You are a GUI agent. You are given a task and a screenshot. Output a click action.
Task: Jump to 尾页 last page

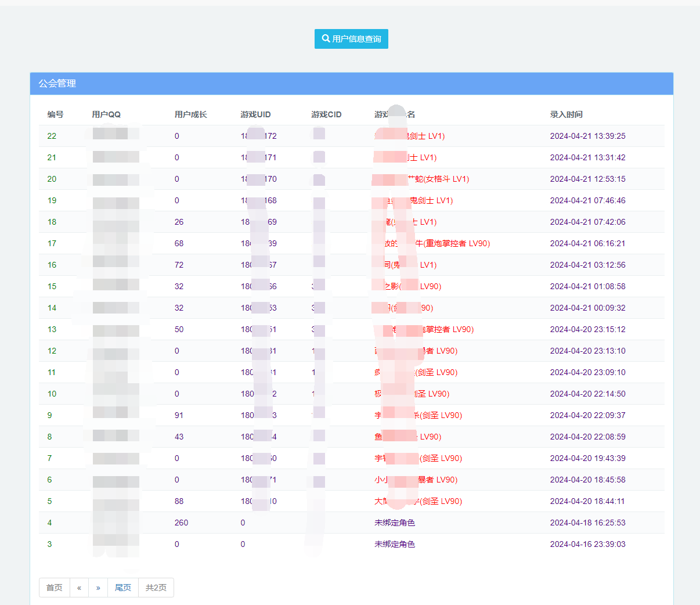point(123,588)
